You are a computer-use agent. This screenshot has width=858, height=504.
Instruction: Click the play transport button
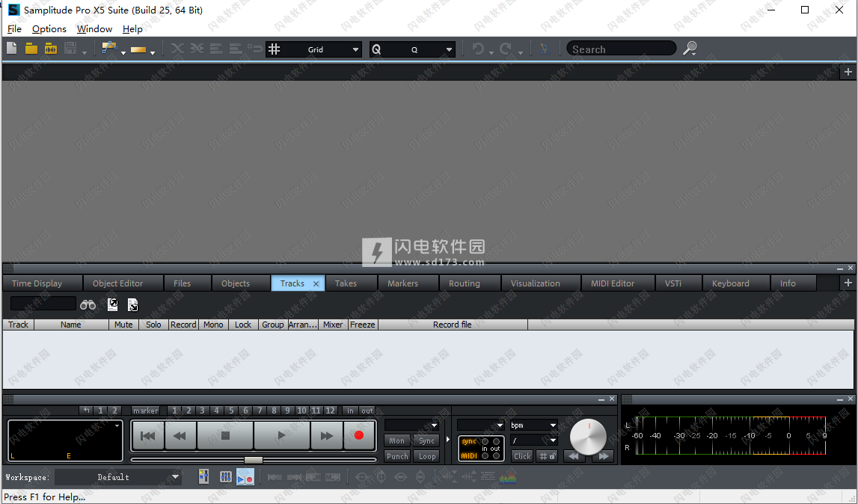(x=281, y=436)
